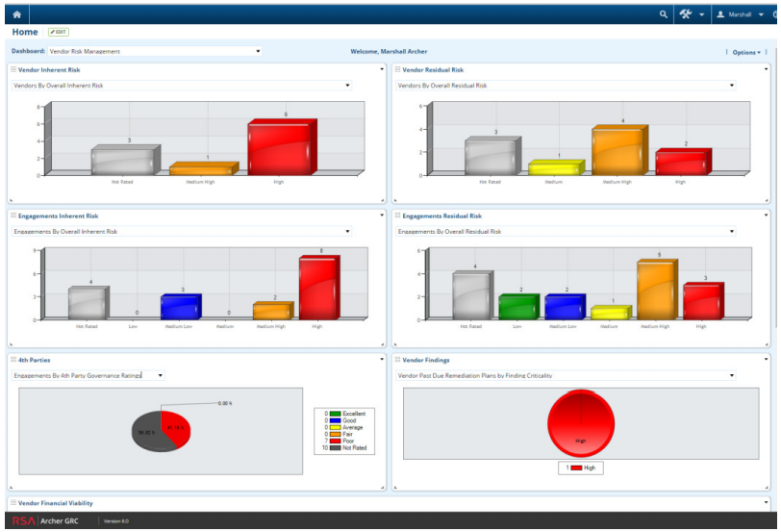The width and height of the screenshot is (781, 532).
Task: Click the RSA Archer GRC logo in footer
Action: pyautogui.click(x=45, y=521)
